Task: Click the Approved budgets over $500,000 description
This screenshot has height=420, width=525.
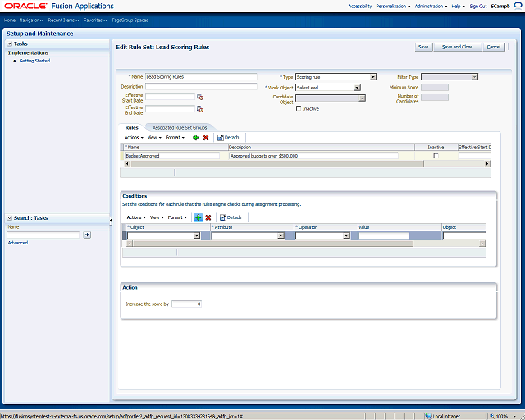Action: pos(313,156)
